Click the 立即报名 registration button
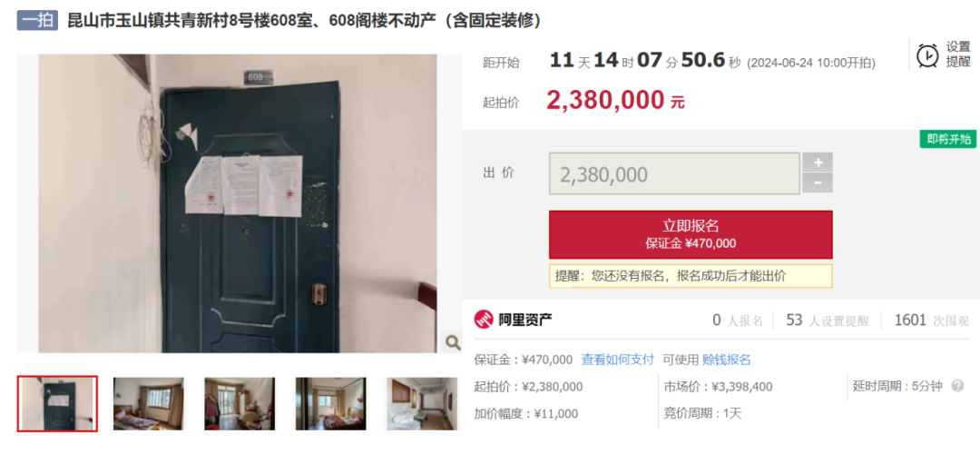 point(691,234)
